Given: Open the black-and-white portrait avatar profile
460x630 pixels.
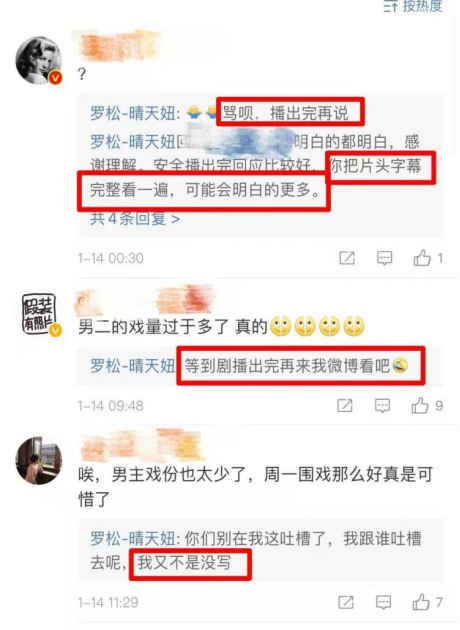Looking at the screenshot, I should 39,60.
